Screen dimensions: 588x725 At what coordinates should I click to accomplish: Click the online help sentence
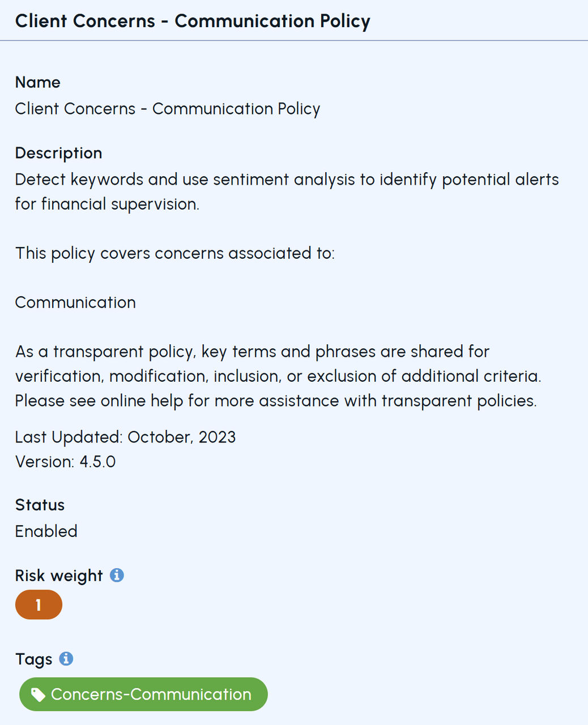pos(276,401)
